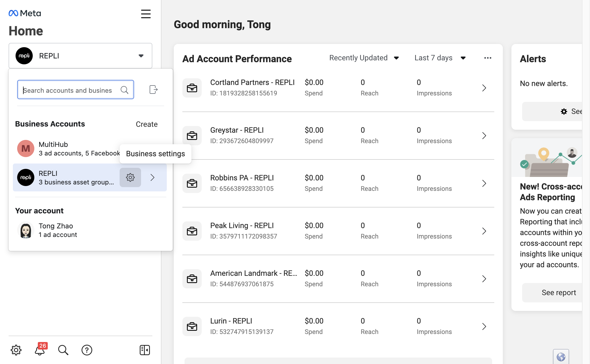Open the search magnifier in bottom sidebar

[63, 350]
